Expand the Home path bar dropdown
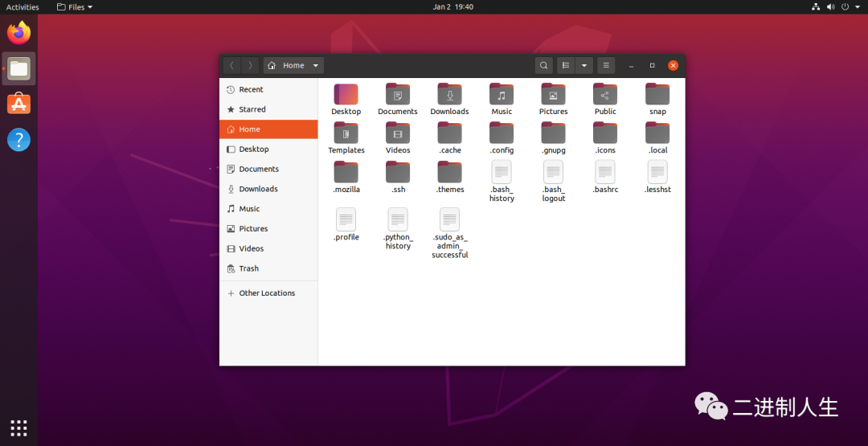The width and height of the screenshot is (868, 446). point(316,65)
